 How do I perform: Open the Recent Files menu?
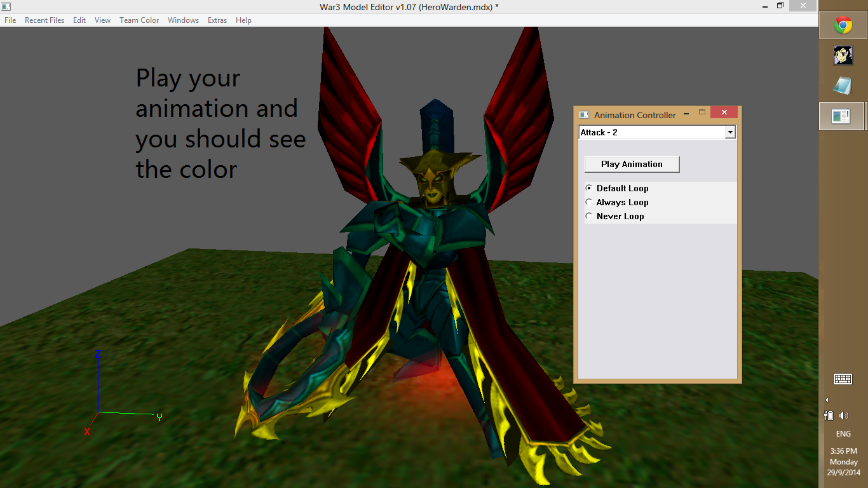tap(44, 20)
